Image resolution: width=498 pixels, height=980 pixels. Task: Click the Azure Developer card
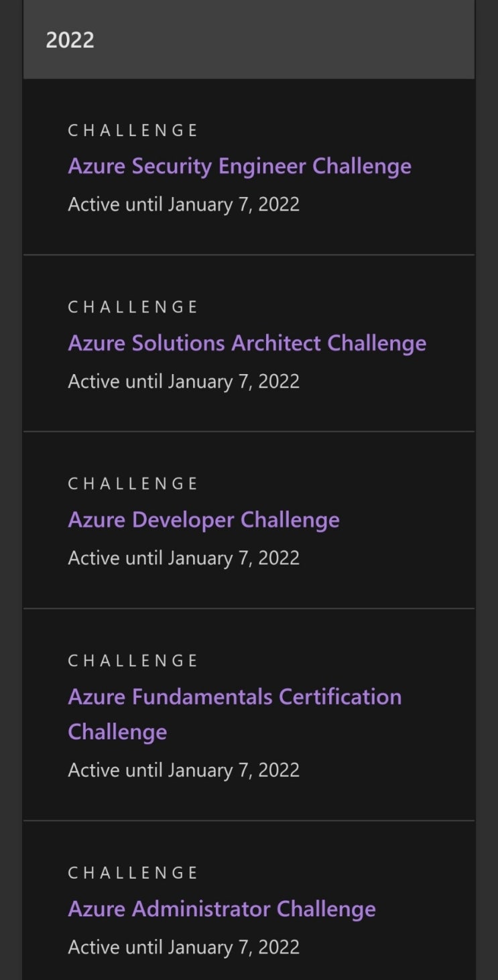[248, 519]
